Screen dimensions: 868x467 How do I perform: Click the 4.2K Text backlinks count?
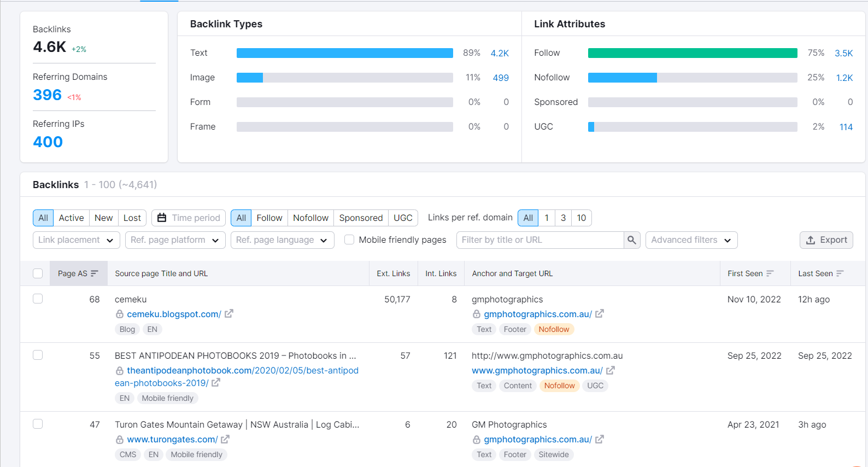coord(500,53)
